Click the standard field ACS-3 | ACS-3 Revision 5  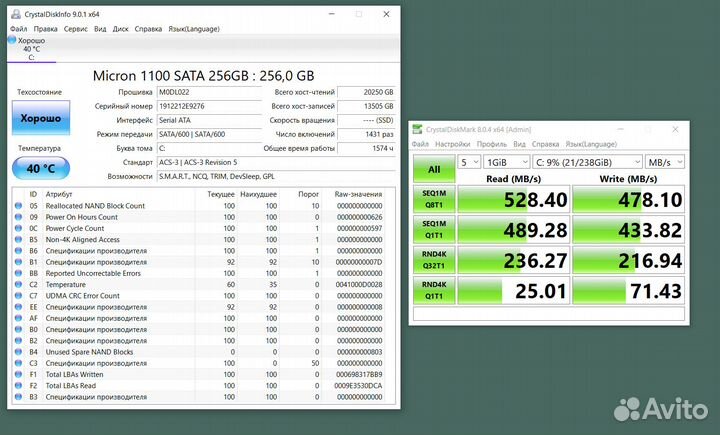click(x=276, y=163)
